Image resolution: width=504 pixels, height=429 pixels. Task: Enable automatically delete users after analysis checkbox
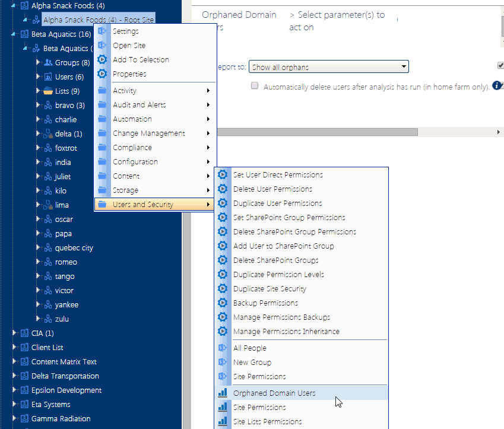(255, 86)
